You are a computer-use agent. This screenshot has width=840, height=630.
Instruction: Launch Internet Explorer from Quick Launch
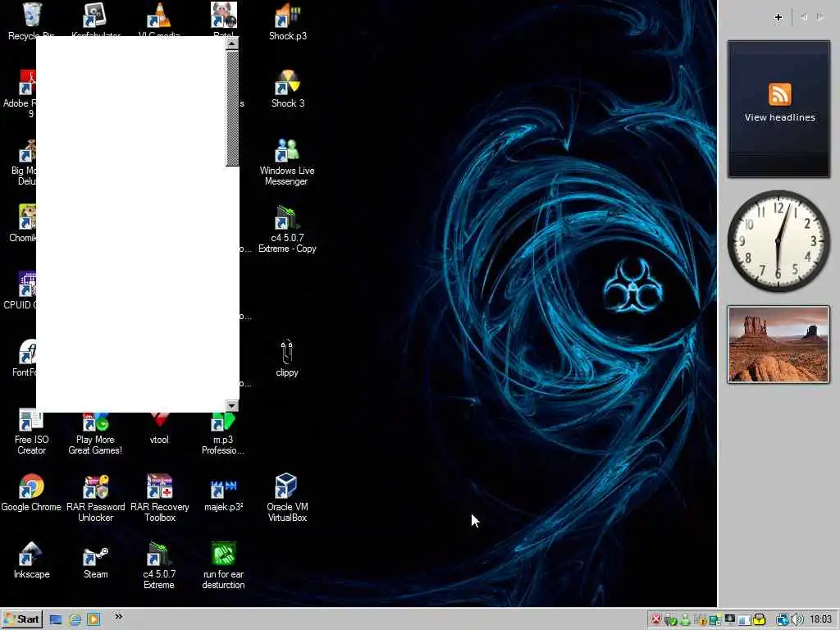[75, 620]
